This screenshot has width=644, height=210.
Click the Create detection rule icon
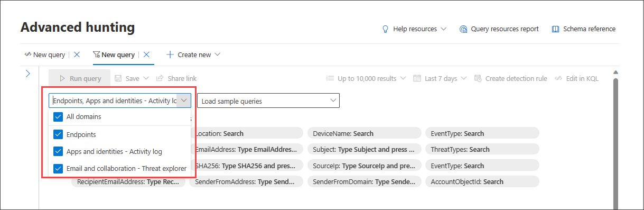[x=478, y=78]
